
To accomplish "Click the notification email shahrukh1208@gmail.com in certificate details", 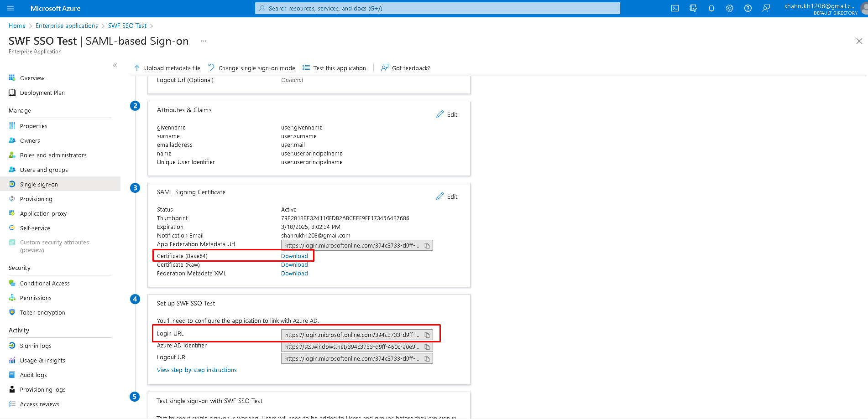I will coord(316,235).
